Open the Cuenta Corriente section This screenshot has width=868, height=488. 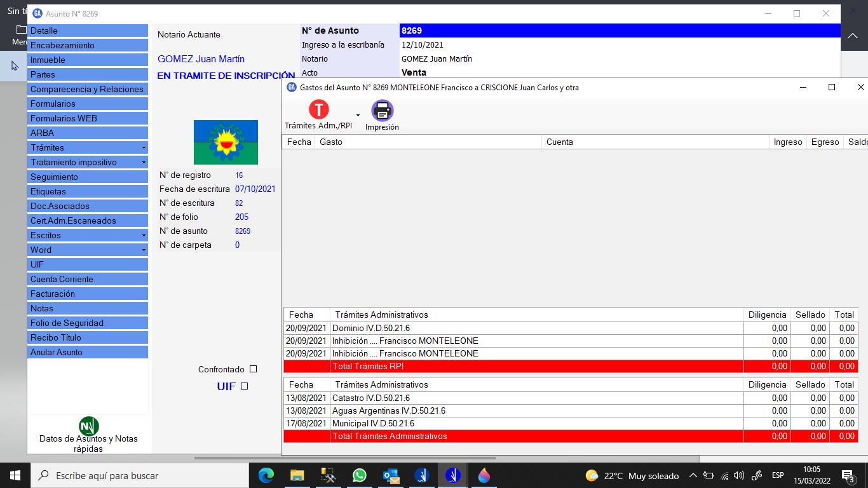87,280
